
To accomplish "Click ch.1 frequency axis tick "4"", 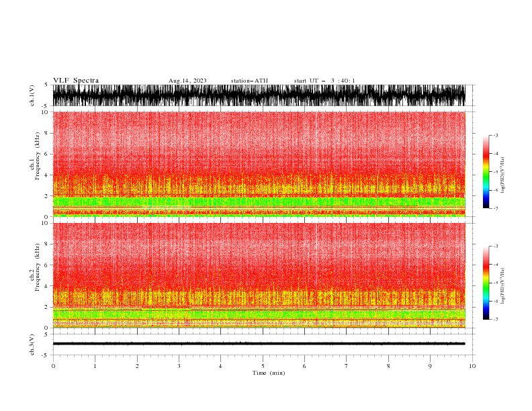I will click(x=46, y=175).
